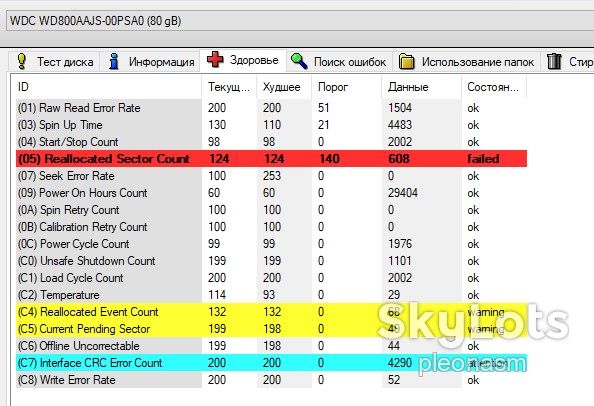This screenshot has width=594, height=406.
Task: Select the (07) Seek Error Rate row
Action: pyautogui.click(x=271, y=176)
